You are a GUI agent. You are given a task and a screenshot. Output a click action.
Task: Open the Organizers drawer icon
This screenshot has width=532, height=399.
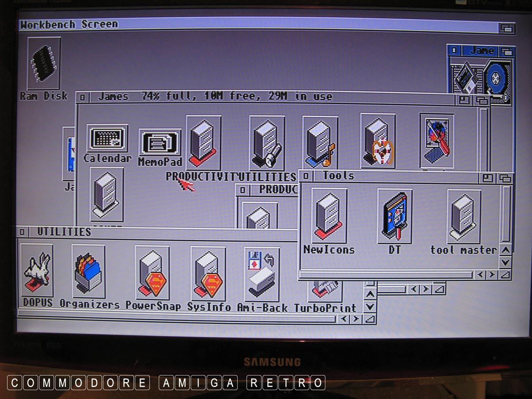(88, 271)
